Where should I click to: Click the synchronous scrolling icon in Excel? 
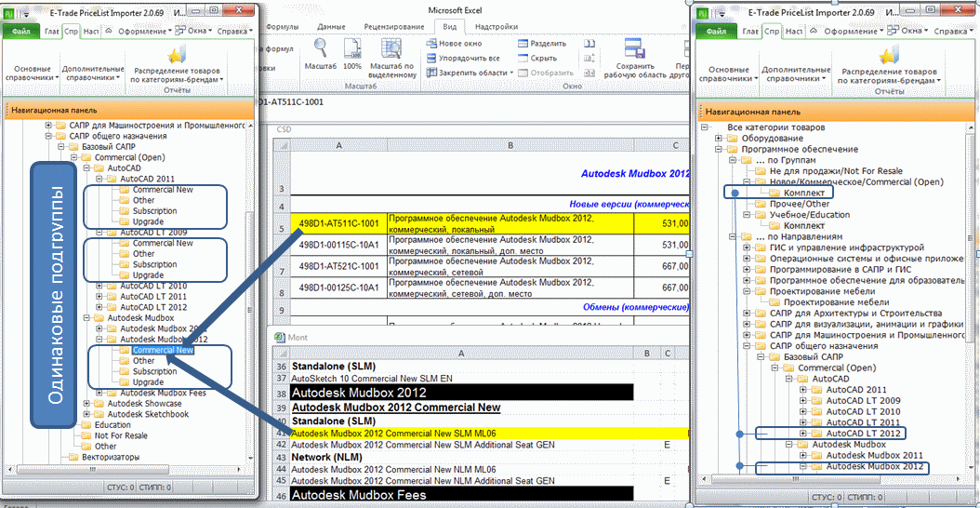click(589, 59)
